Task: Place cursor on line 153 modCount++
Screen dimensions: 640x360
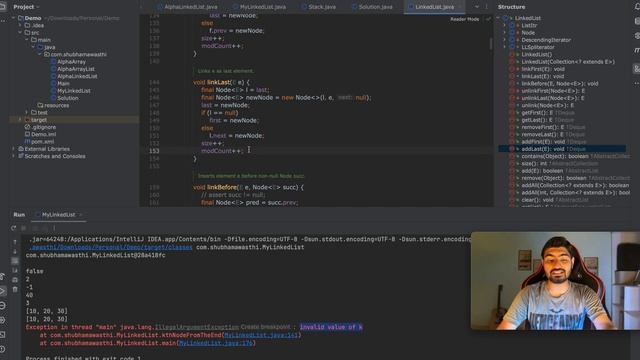Action: point(222,151)
